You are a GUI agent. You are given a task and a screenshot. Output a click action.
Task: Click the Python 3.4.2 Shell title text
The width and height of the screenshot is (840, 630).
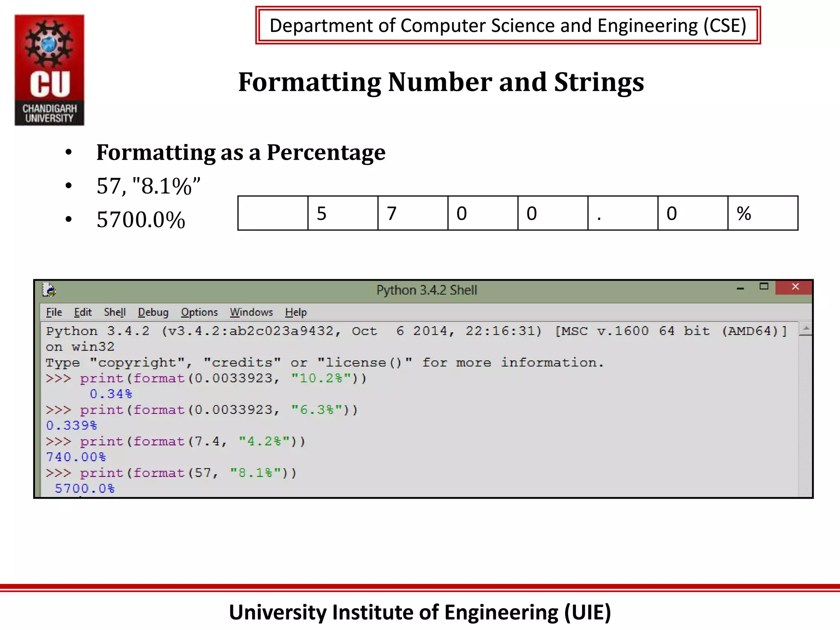pos(427,290)
